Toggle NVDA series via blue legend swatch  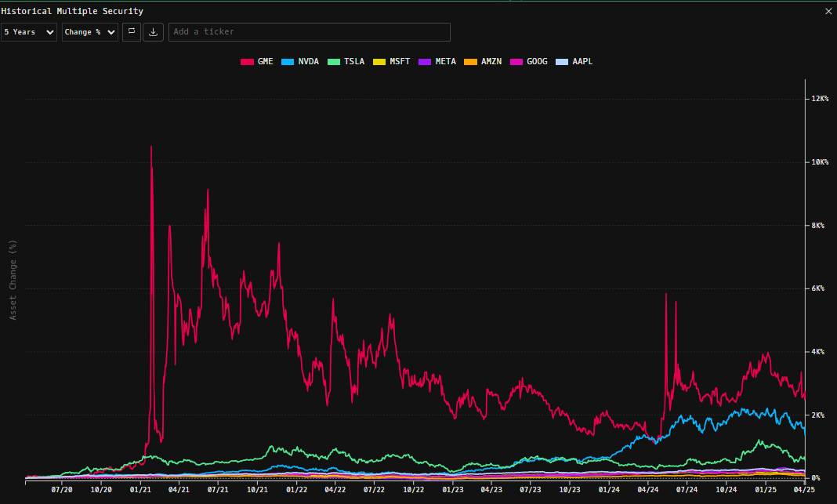tap(288, 62)
